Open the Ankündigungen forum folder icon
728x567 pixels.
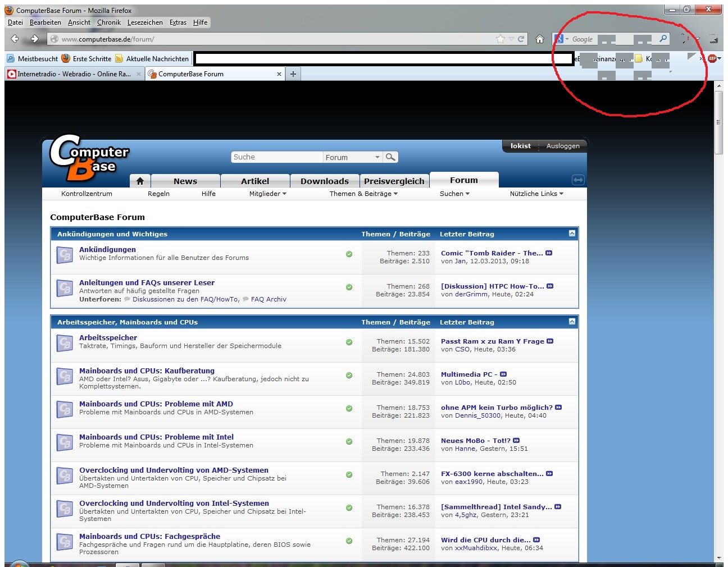65,255
